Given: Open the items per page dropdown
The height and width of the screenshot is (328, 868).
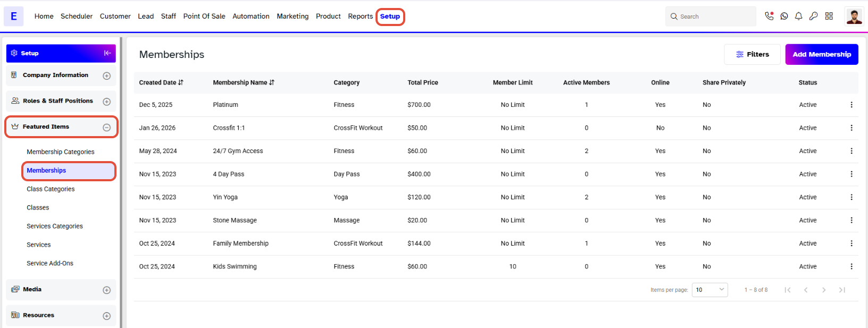Looking at the screenshot, I should (710, 290).
